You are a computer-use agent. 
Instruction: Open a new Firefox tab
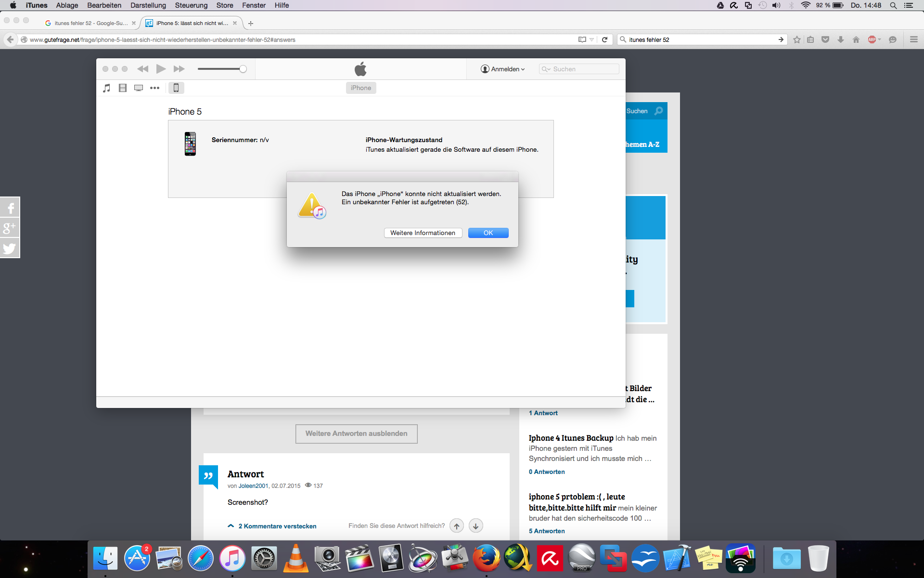coord(251,23)
